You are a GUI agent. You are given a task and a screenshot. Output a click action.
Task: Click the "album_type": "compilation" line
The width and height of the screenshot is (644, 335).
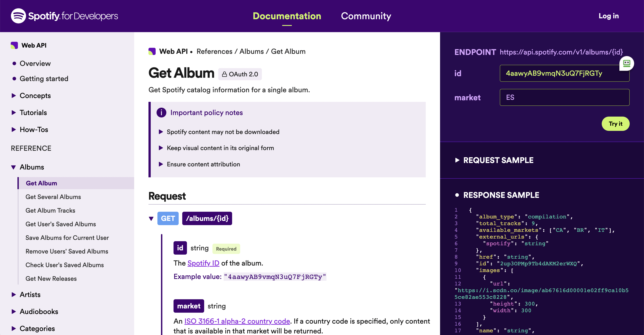524,217
